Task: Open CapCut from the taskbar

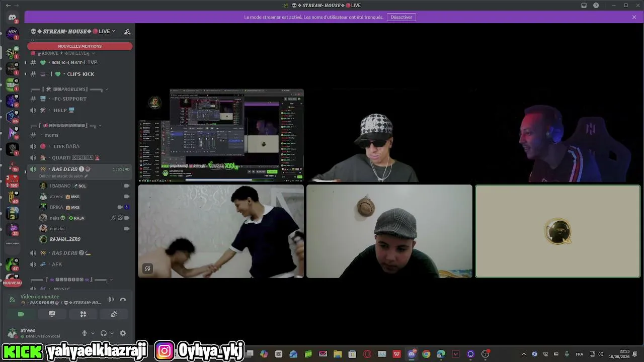Action: [279, 354]
